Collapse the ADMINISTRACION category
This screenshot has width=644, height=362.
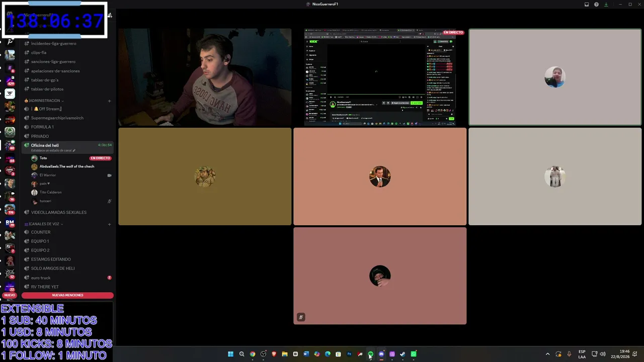point(45,101)
